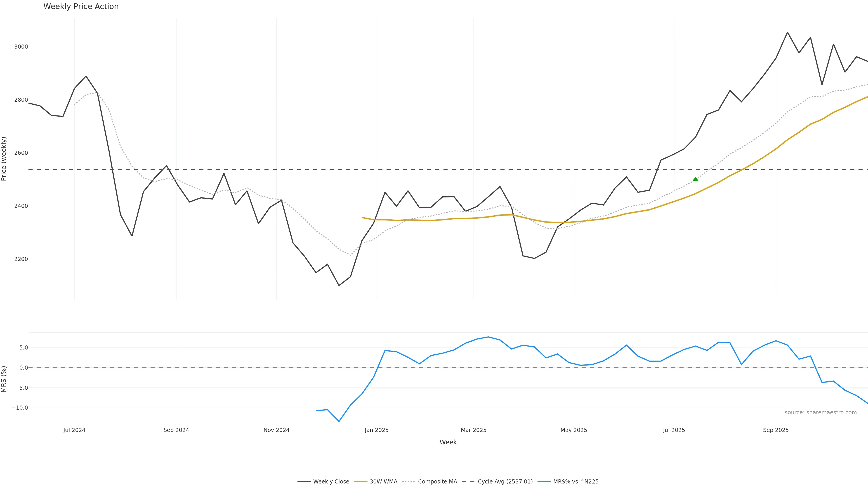Click the blue MRS% legend line swatch
Screen dimensions: 868x488
click(544, 482)
